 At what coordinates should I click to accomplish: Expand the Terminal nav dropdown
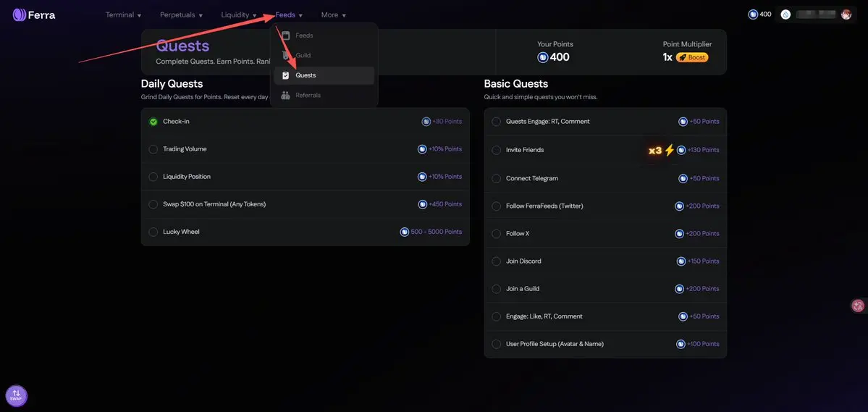124,15
